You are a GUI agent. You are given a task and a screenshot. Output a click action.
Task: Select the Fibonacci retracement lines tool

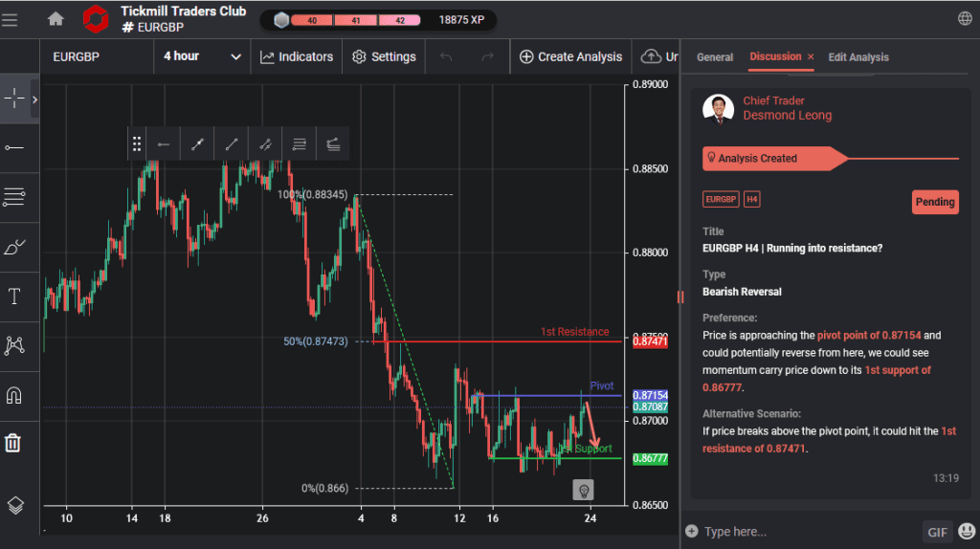[x=14, y=197]
